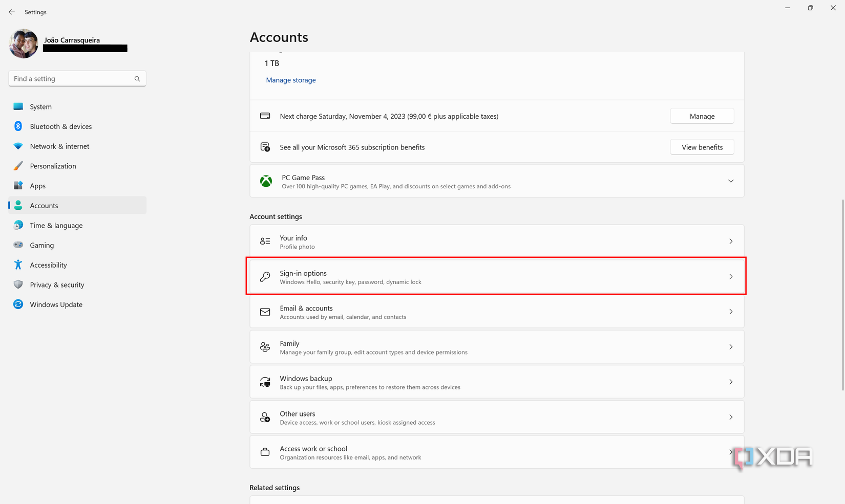Click the Accounts person icon in sidebar
The width and height of the screenshot is (845, 504).
pyautogui.click(x=18, y=205)
